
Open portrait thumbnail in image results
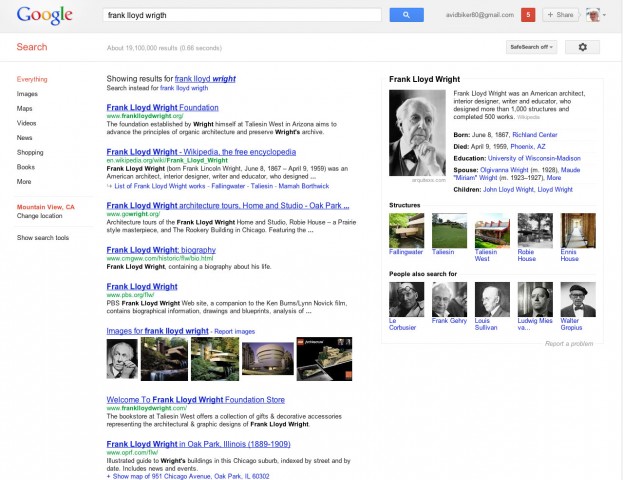pos(122,359)
